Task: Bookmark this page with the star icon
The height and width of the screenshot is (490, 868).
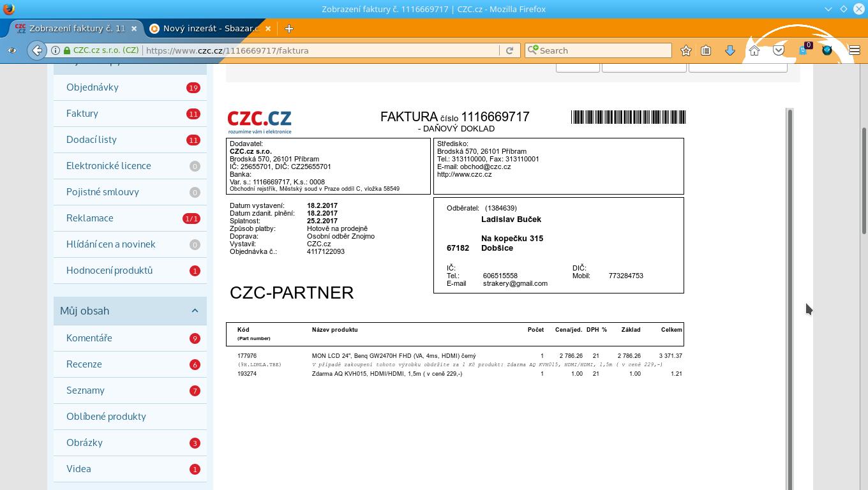Action: pos(686,50)
